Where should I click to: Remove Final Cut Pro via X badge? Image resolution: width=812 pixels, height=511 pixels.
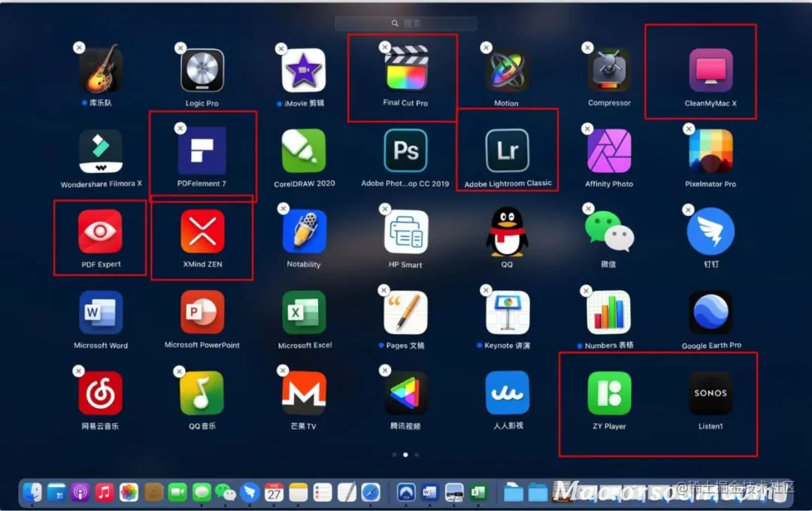pos(385,47)
